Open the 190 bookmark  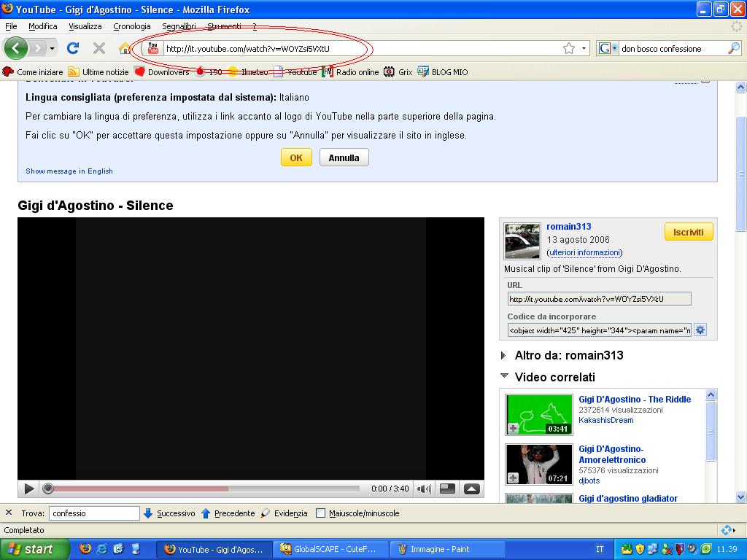(209, 72)
